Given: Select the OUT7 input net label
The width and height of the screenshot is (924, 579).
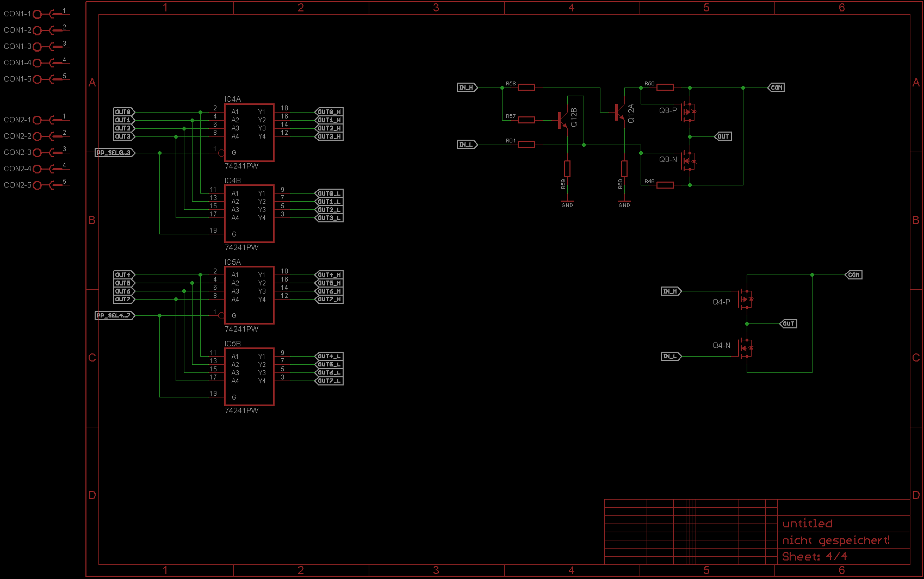Looking at the screenshot, I should coord(124,300).
